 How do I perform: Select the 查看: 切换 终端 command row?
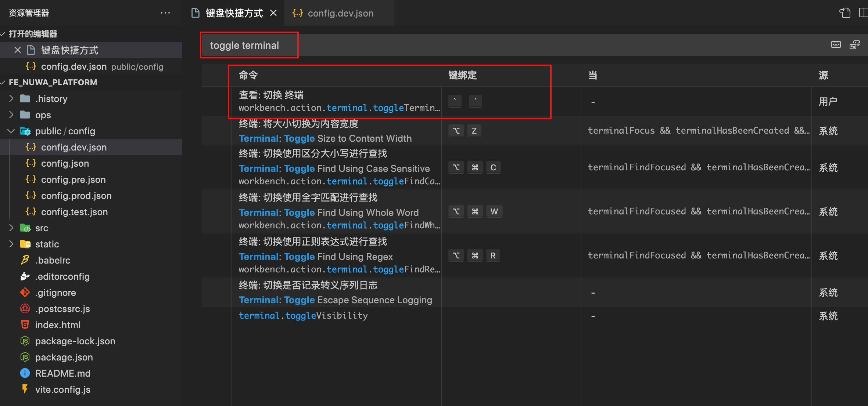coord(535,101)
